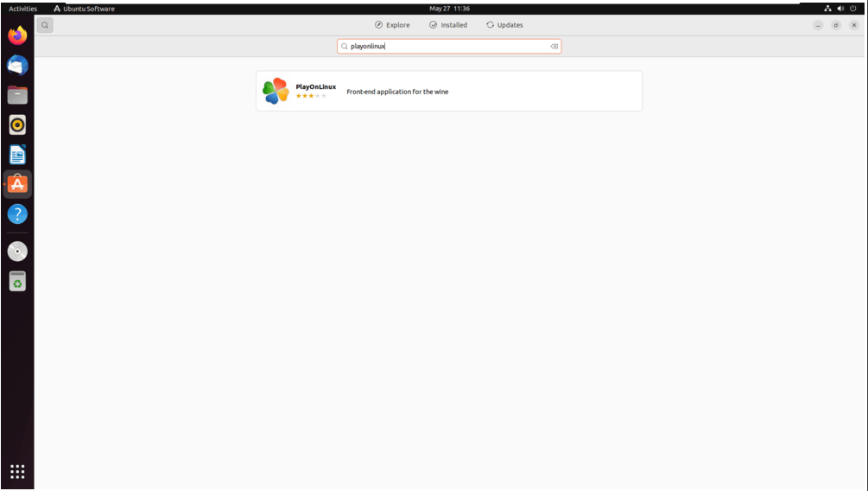Click 'Front-end application for the wine' description

[x=397, y=92]
